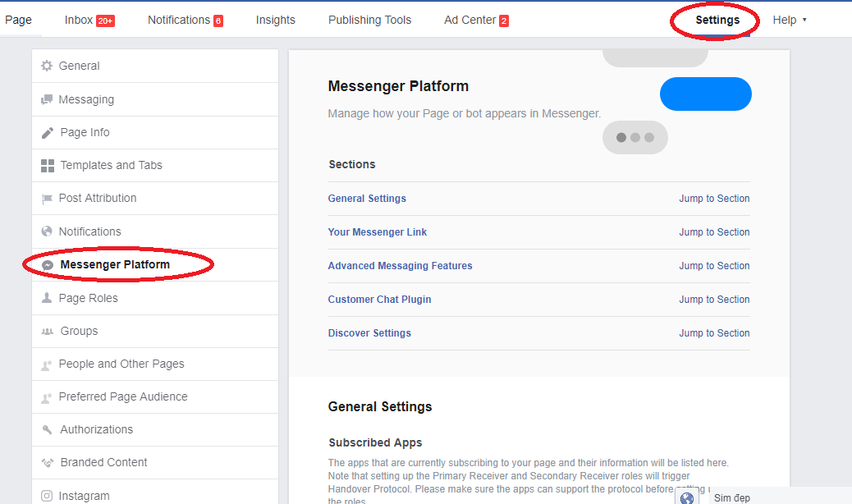Open the Inbox tab
The image size is (852, 504).
(89, 20)
